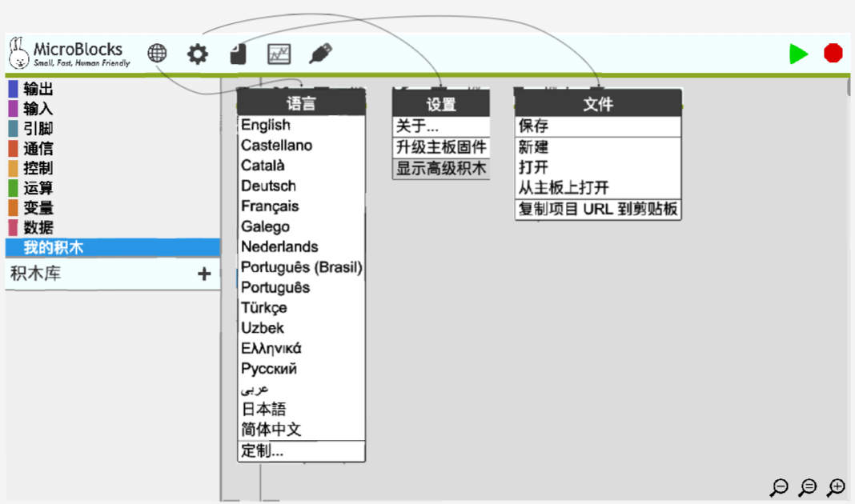Click the 语言 menu header
Viewport: 855px width, 504px height.
point(301,103)
